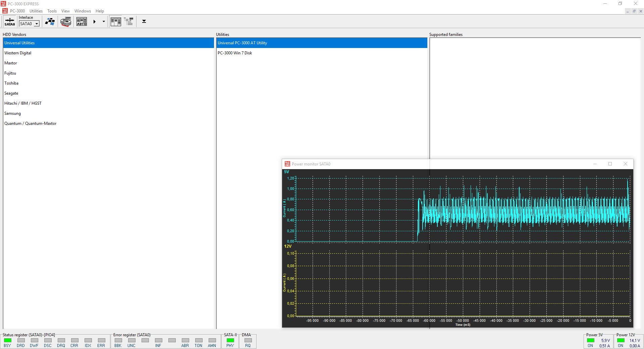This screenshot has height=349, width=644.
Task: Click the SATA0 port toolbar icon
Action: 10,22
